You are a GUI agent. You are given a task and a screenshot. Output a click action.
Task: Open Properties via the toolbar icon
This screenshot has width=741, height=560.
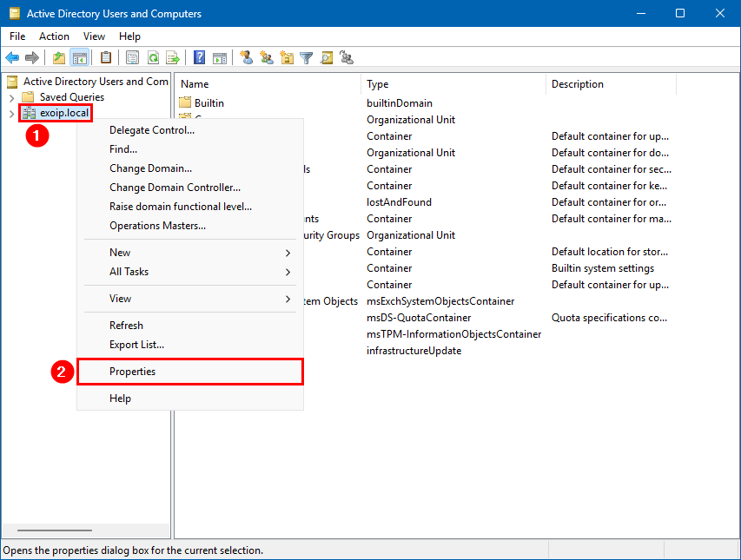pos(132,58)
